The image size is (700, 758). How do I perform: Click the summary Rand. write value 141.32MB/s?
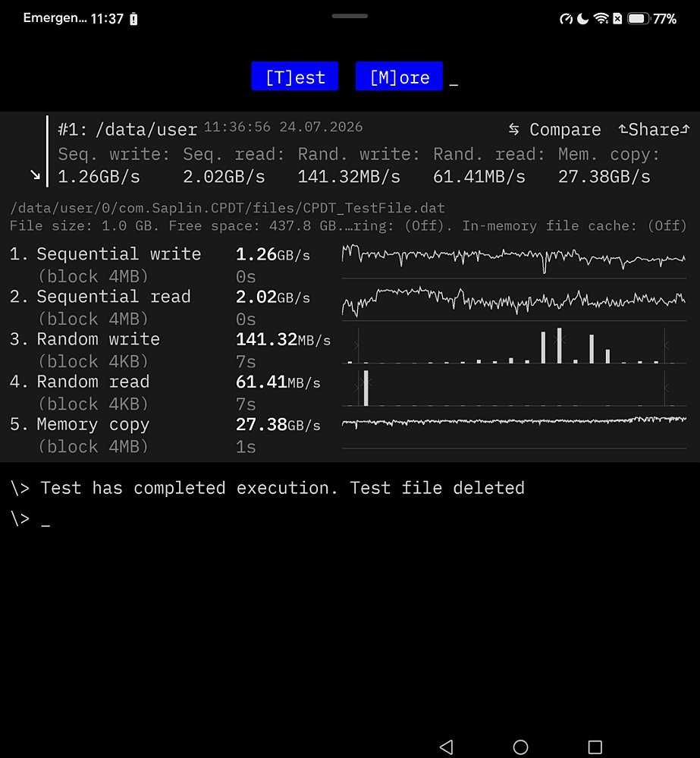coord(349,177)
